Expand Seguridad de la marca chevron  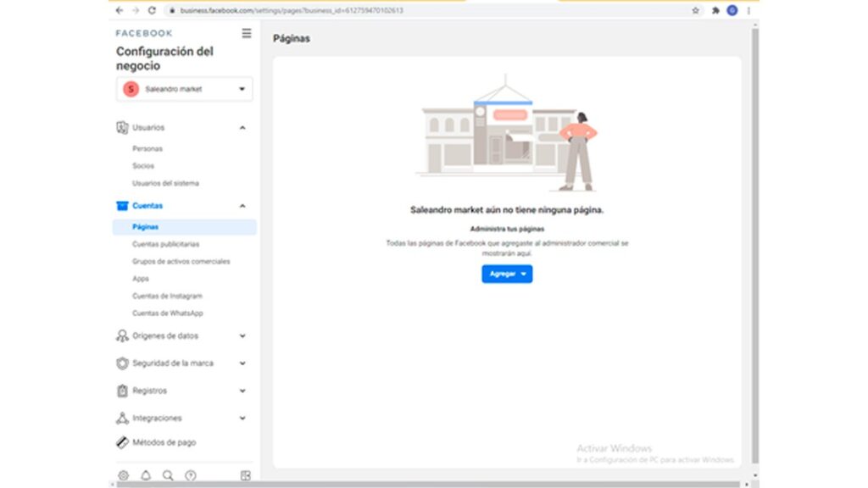[x=242, y=363]
